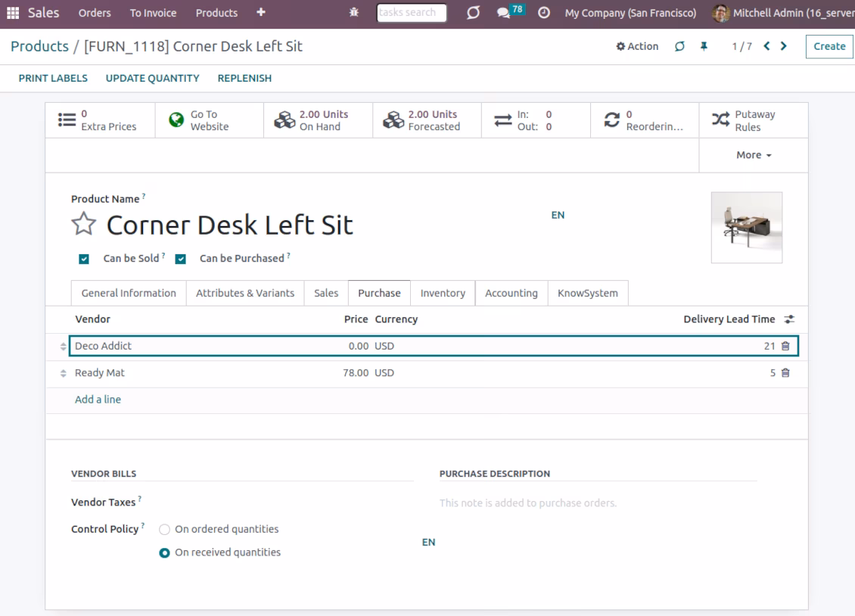Open Products menu
This screenshot has height=616, width=855.
216,13
